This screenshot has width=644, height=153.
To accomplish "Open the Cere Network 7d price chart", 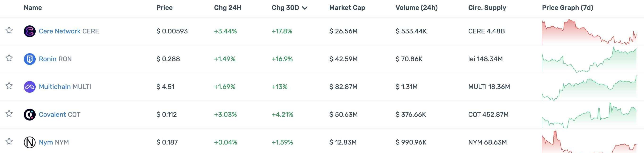I will (589, 32).
